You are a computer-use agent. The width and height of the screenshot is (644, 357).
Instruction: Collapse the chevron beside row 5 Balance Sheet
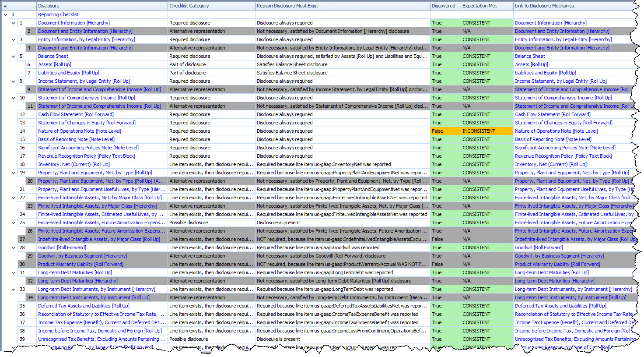(14, 56)
